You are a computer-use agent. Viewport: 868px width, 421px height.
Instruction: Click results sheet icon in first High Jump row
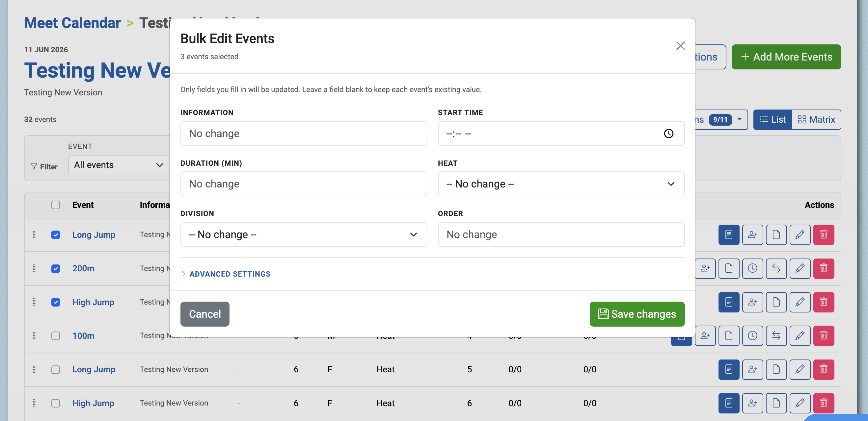(729, 302)
